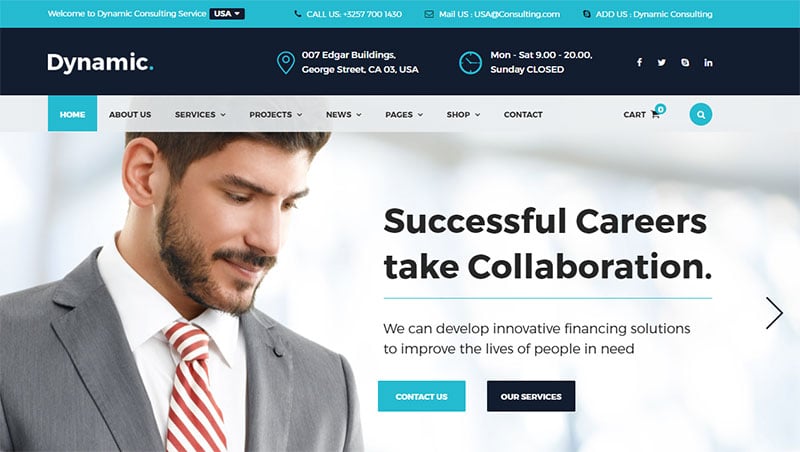
Task: Click the clock opening-hours icon
Action: tap(470, 63)
